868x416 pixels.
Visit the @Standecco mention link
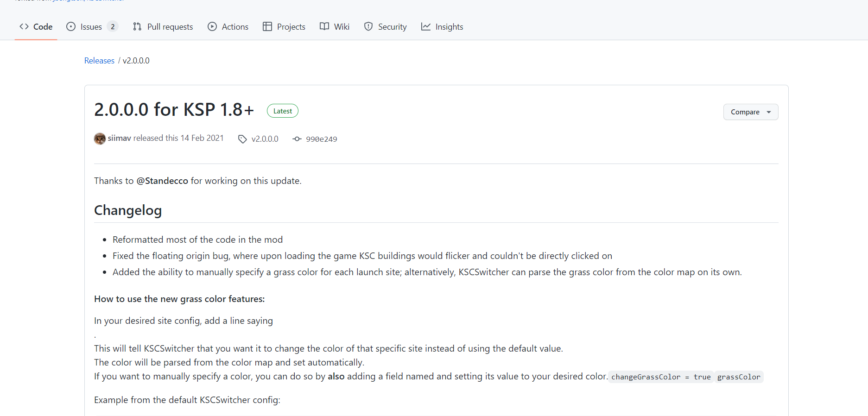click(162, 181)
